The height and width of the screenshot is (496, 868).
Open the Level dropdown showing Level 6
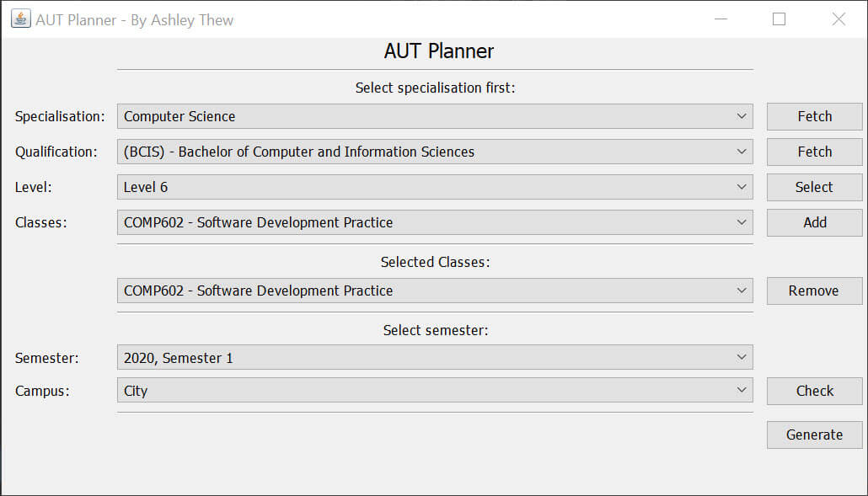point(434,187)
